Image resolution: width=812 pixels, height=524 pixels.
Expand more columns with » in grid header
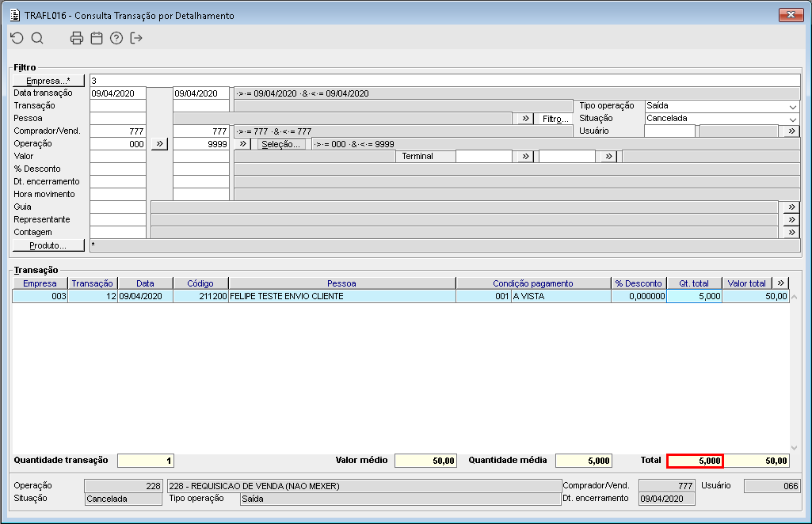coord(781,283)
